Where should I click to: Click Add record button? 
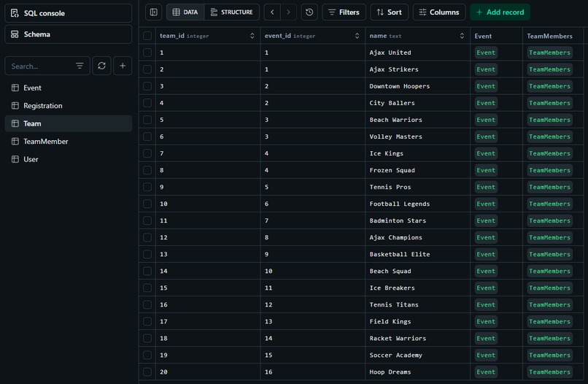[500, 12]
